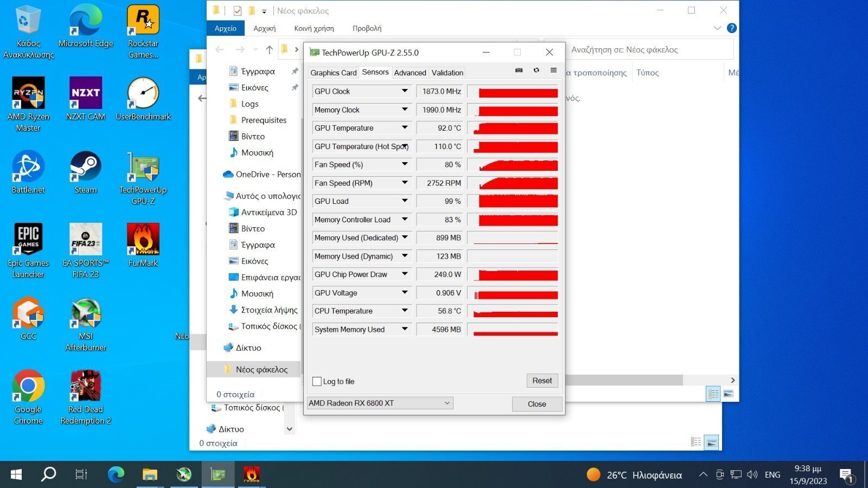Open Memory Clock sensor dropdown

(x=405, y=110)
